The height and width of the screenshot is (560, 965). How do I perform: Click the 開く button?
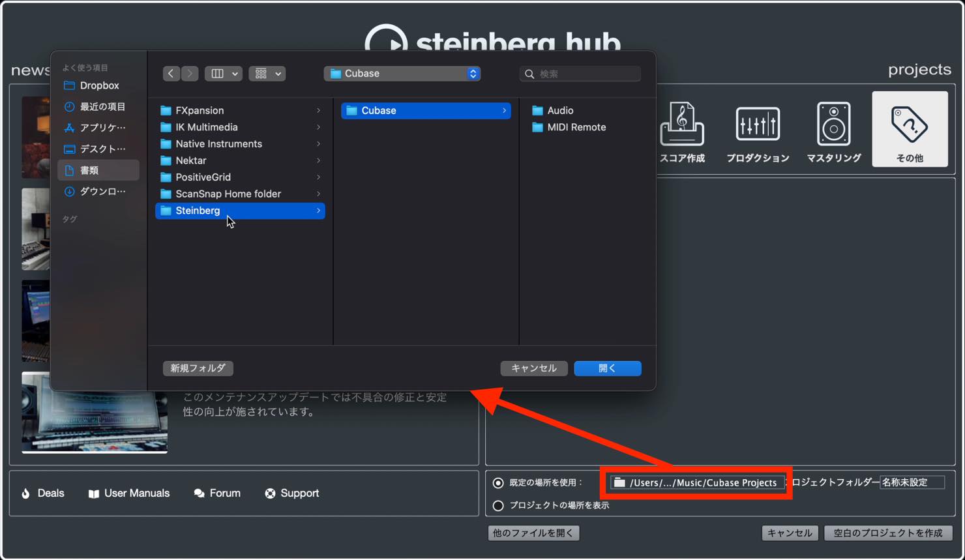pyautogui.click(x=608, y=368)
